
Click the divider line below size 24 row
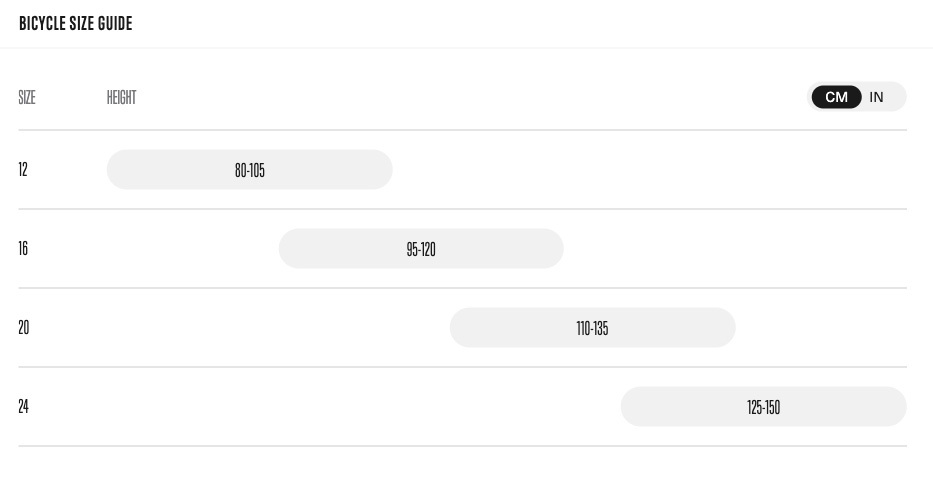[462, 446]
